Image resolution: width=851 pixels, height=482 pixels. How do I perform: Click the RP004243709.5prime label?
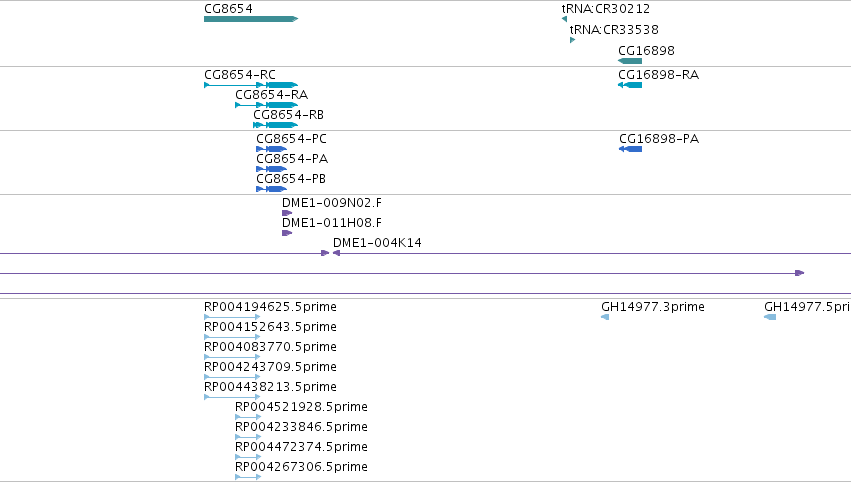[x=270, y=367]
